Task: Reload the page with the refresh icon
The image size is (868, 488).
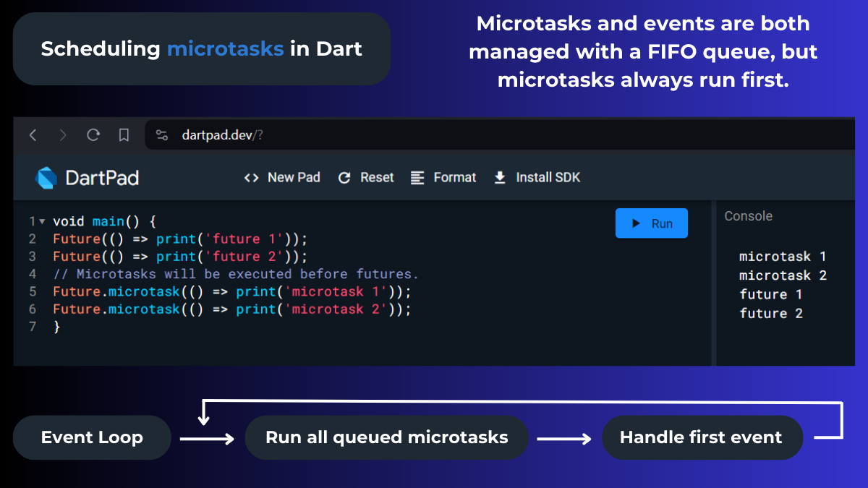Action: 93,135
